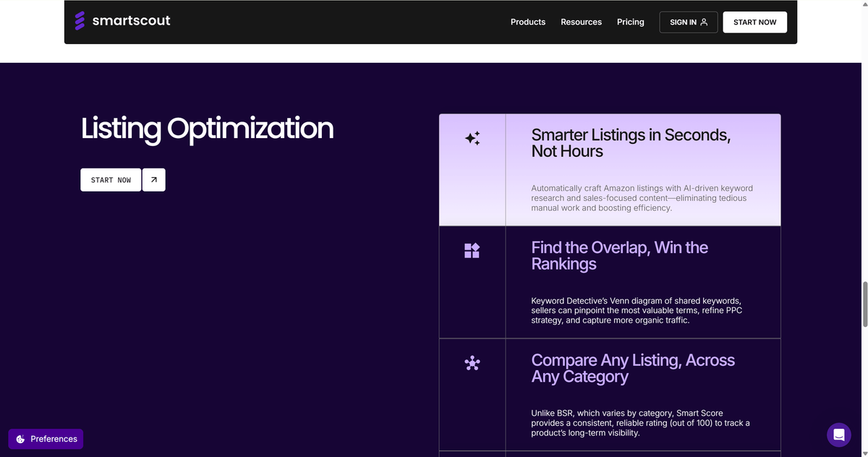868x457 pixels.
Task: Open the smartscout home link text
Action: coord(131,21)
